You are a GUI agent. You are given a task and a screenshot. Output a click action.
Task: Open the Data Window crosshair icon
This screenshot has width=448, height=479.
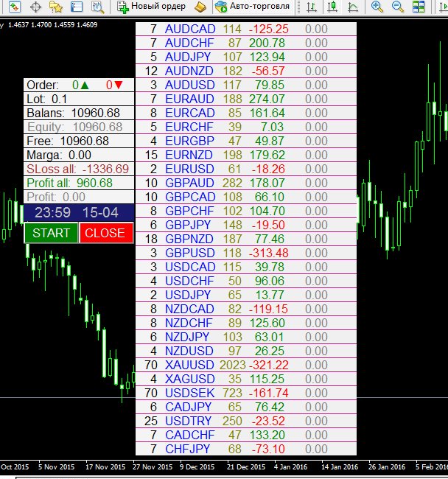35,7
